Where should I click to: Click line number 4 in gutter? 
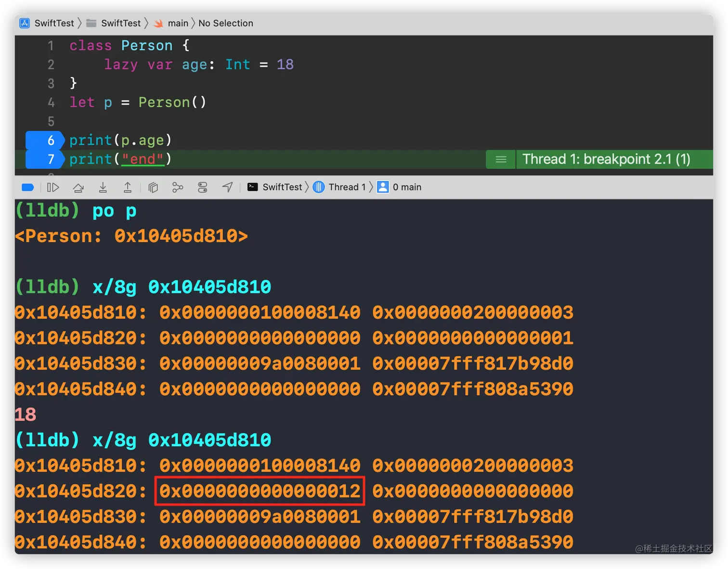(x=51, y=103)
